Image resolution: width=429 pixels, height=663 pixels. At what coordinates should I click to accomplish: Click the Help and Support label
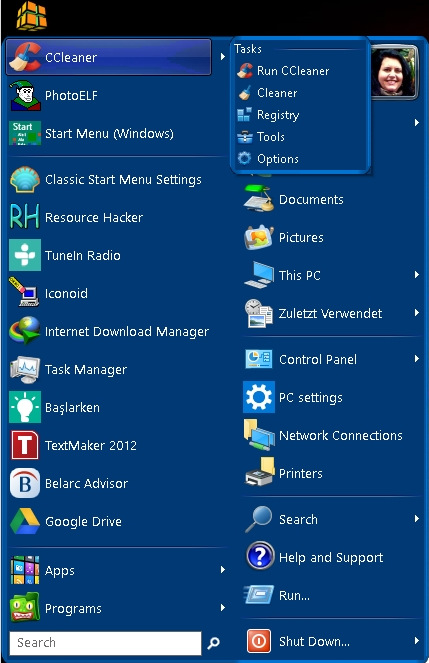(331, 558)
